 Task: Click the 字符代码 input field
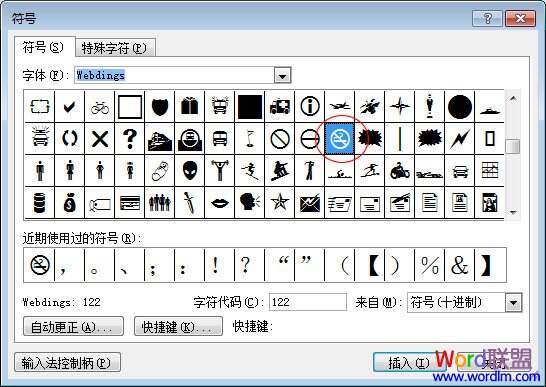[x=308, y=302]
